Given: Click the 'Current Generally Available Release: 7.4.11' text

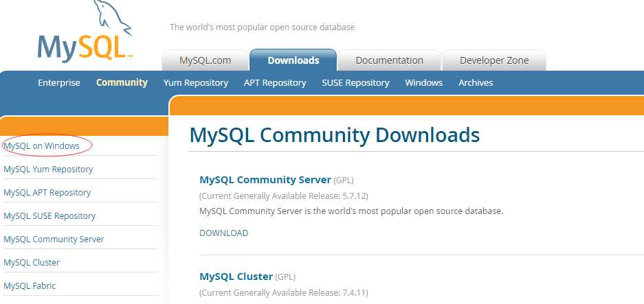Looking at the screenshot, I should click(284, 293).
